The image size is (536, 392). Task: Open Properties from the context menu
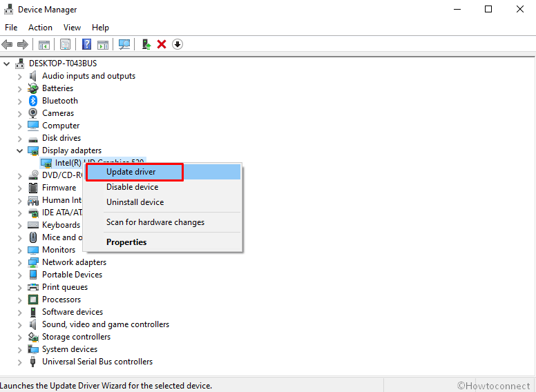click(x=163, y=242)
